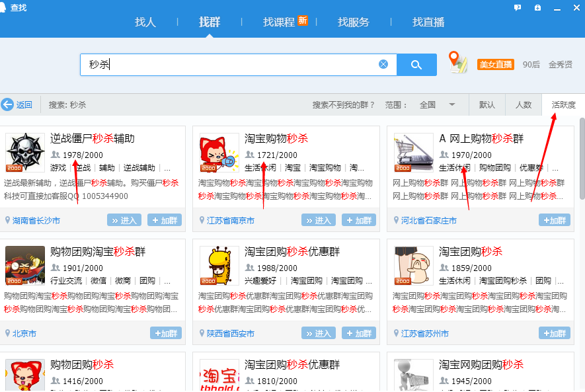The width and height of the screenshot is (585, 392).
Task: Join the 陕西省西安市 group via 加群
Action: (x=359, y=333)
